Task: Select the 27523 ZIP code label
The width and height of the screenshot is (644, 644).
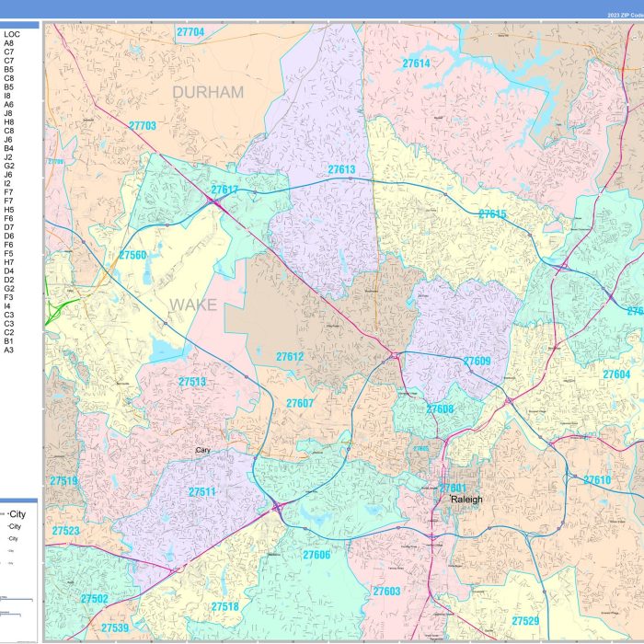Action: tap(65, 531)
